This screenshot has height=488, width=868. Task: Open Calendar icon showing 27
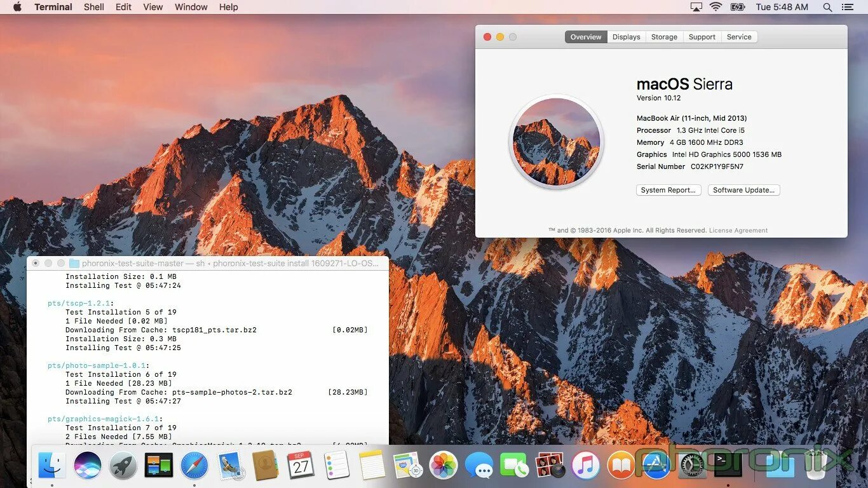301,466
